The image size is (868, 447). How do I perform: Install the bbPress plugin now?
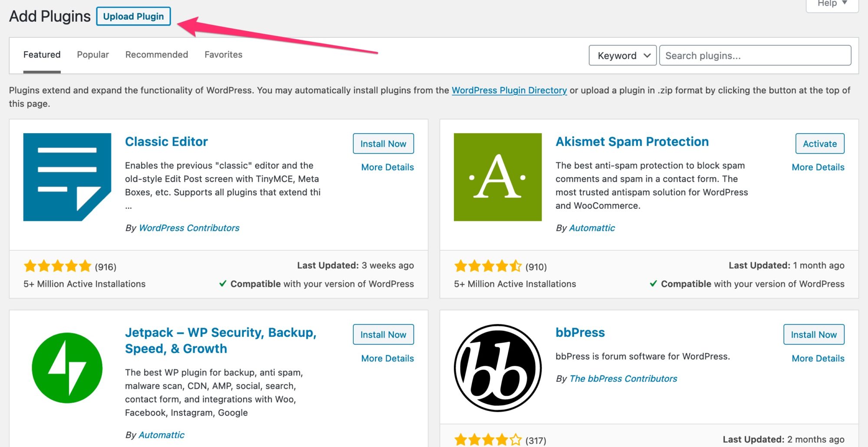(x=814, y=335)
